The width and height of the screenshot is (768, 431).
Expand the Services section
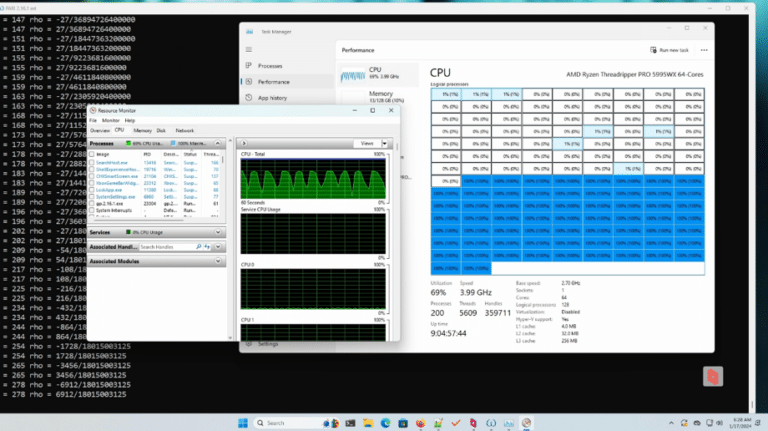coord(218,232)
